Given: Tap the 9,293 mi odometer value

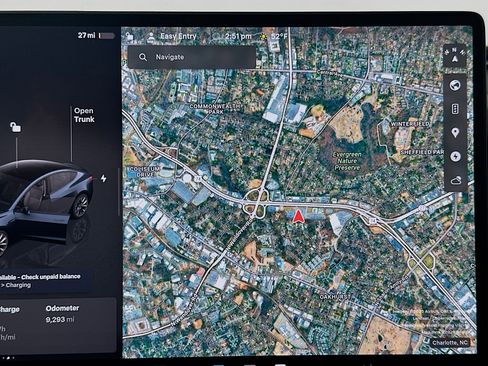Looking at the screenshot, I should [60, 319].
